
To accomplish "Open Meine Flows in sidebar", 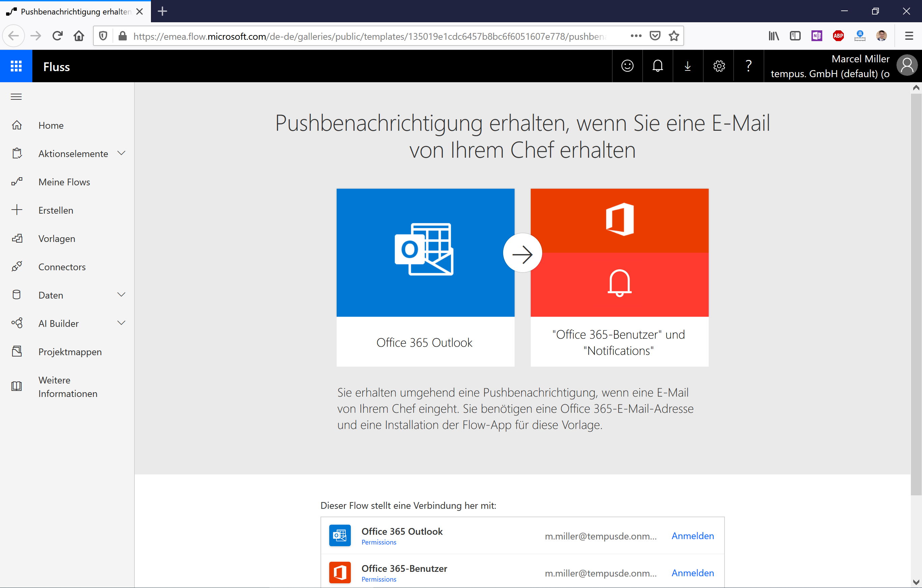I will (64, 182).
